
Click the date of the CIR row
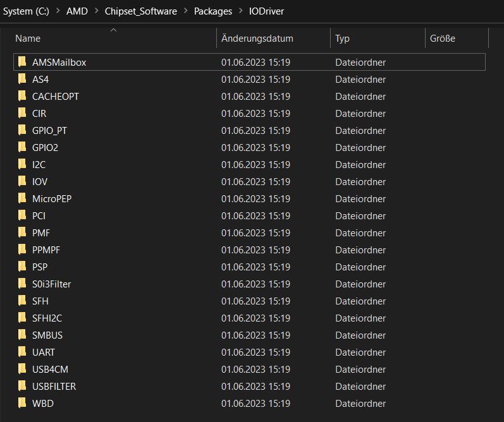pos(255,113)
